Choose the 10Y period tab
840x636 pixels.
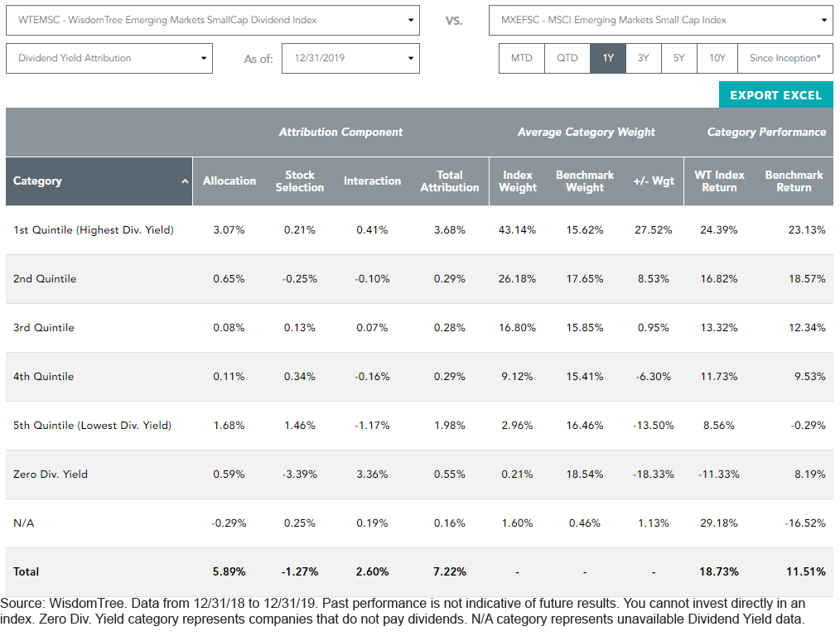pos(717,58)
